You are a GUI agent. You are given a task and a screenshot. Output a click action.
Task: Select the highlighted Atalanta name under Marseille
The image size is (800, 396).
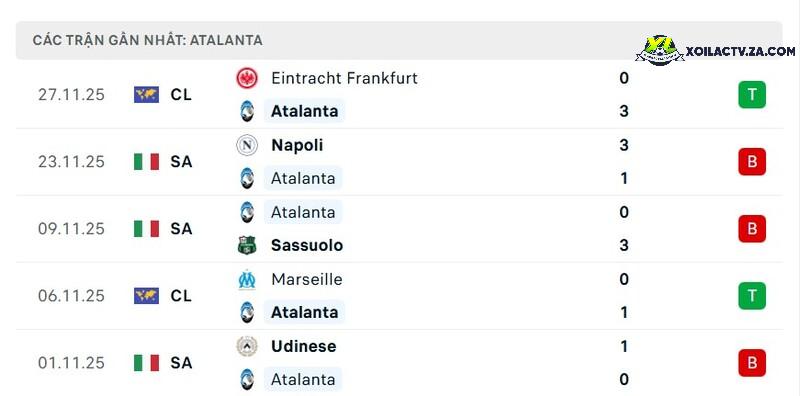(x=305, y=312)
